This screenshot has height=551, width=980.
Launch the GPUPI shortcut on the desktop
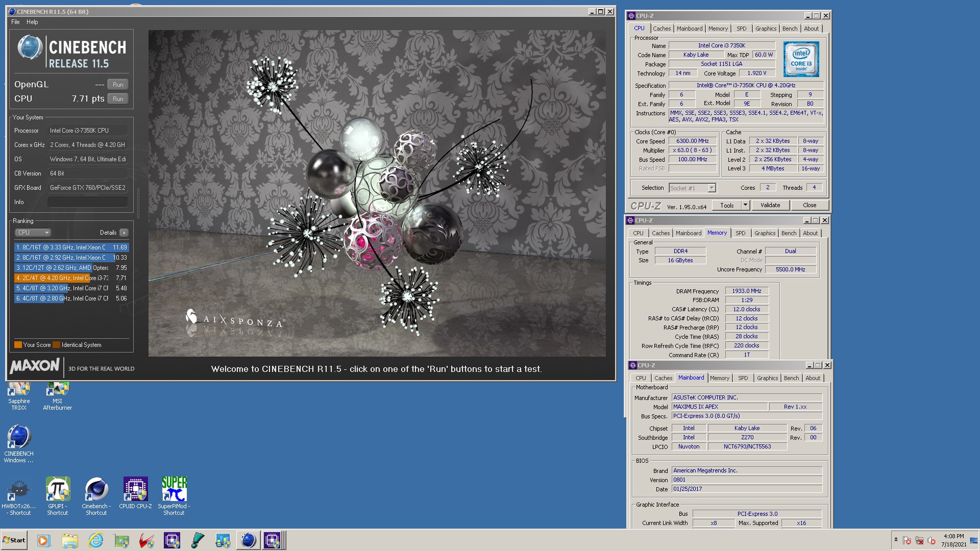click(58, 496)
